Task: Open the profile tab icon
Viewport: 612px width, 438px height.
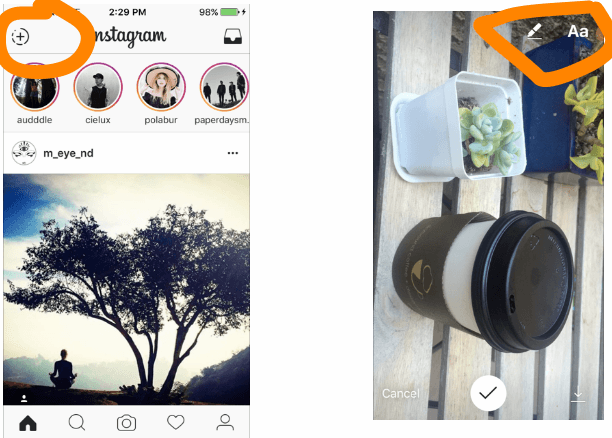Action: click(225, 422)
